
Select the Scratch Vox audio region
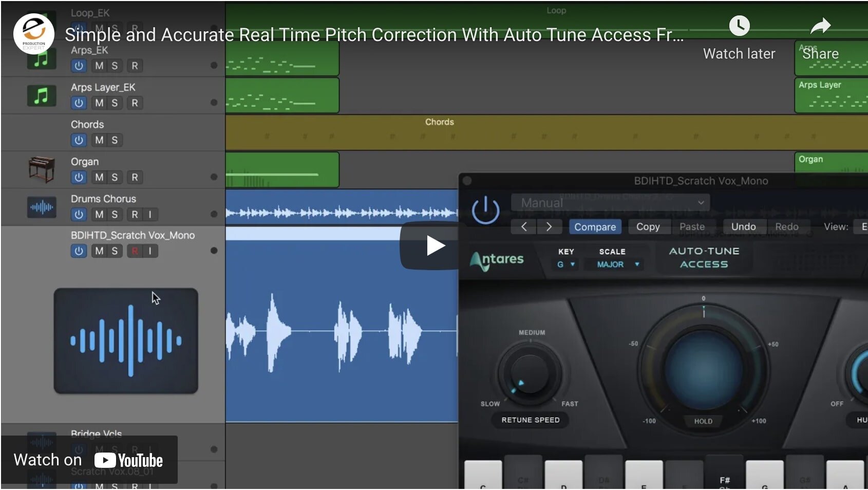(x=342, y=325)
